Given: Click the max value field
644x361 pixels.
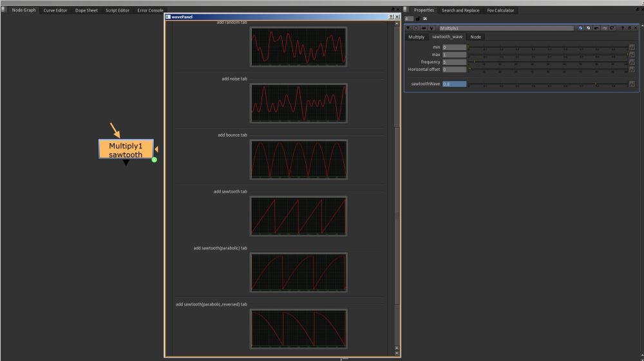Looking at the screenshot, I should 454,55.
